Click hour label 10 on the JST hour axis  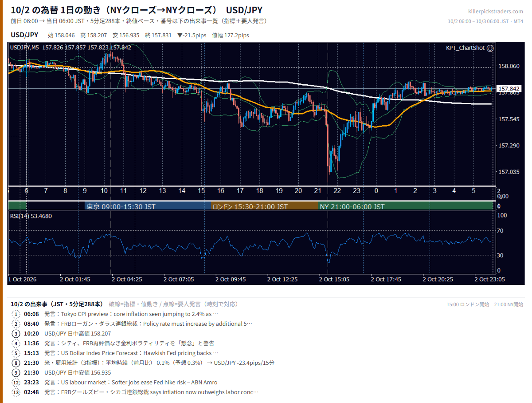pos(104,191)
